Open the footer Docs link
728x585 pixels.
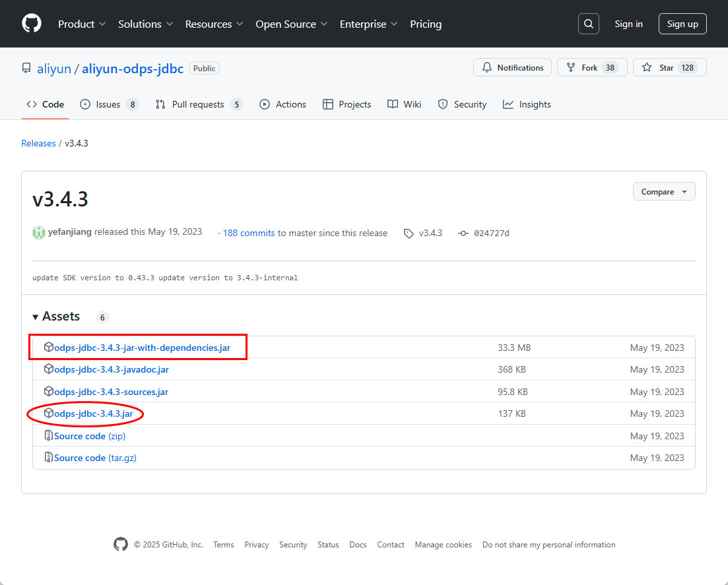tap(358, 545)
